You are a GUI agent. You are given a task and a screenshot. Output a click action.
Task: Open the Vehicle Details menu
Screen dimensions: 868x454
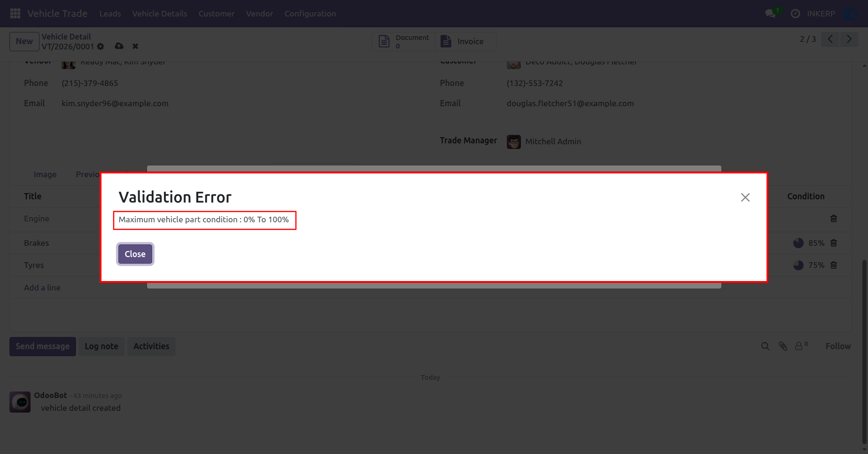click(x=160, y=14)
